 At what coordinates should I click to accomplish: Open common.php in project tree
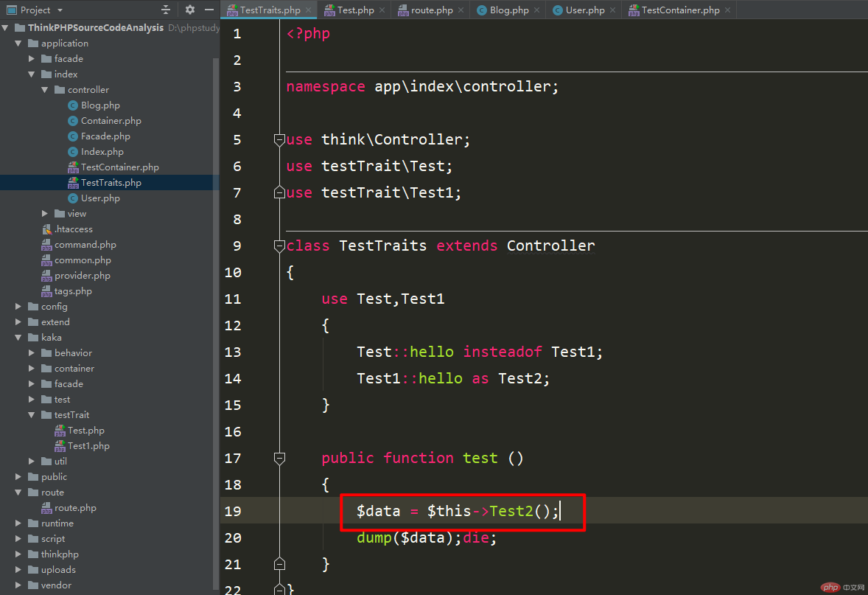(x=83, y=260)
